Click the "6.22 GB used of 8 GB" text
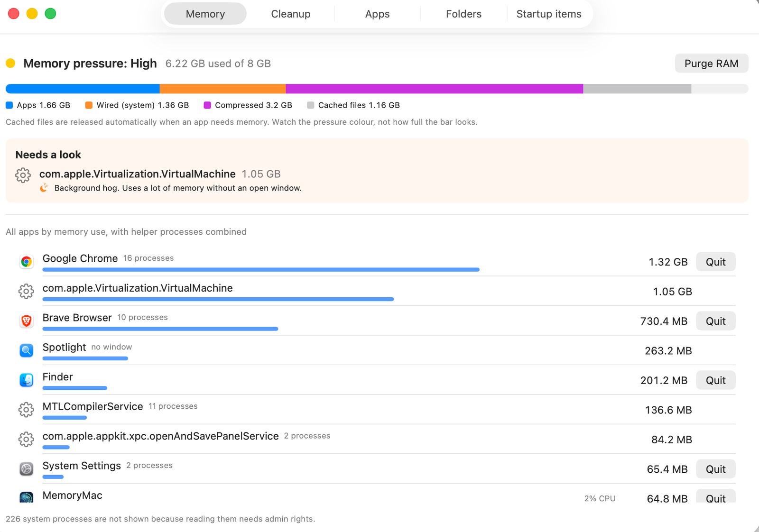Screen dimensions: 759x532 (x=218, y=64)
